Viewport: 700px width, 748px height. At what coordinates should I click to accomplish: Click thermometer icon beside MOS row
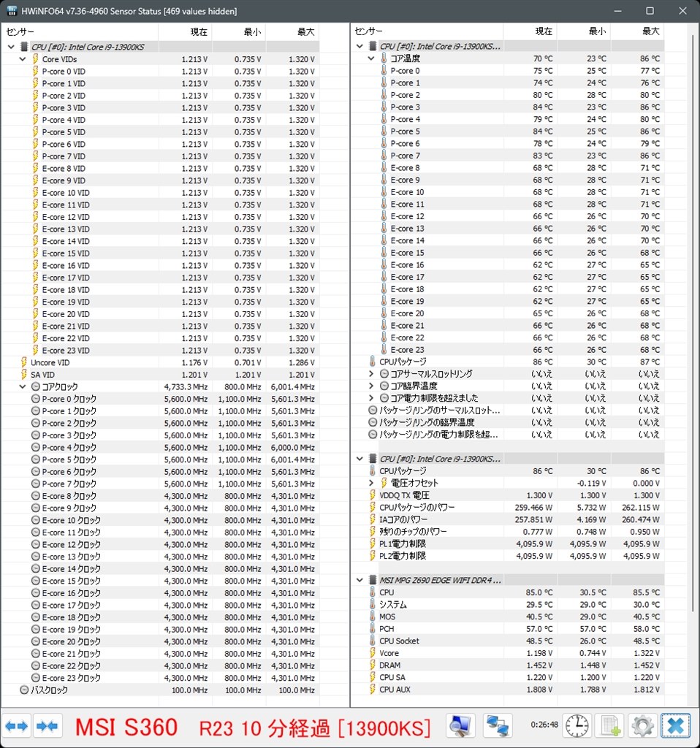[372, 617]
